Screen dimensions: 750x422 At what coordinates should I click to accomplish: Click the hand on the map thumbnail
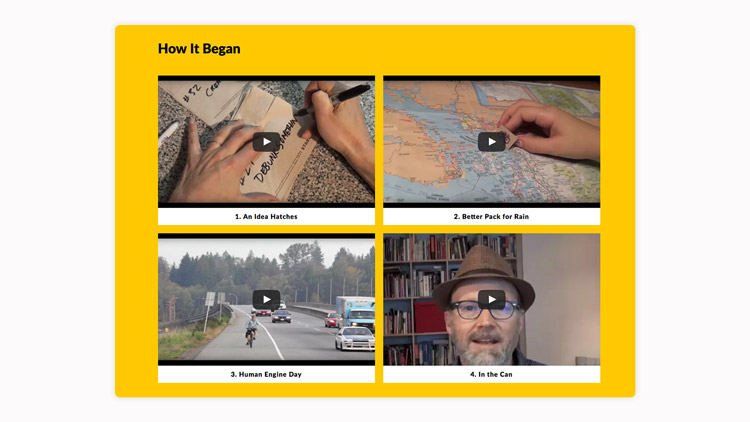click(550, 128)
